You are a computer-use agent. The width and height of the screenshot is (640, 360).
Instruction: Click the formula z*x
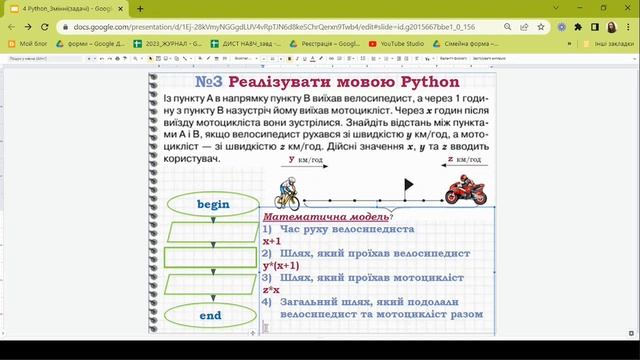(x=271, y=290)
